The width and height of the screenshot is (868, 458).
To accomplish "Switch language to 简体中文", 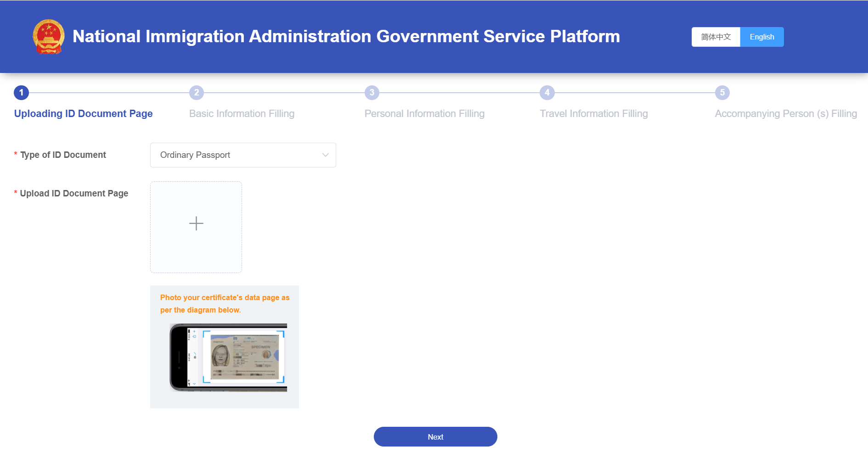I will point(716,37).
